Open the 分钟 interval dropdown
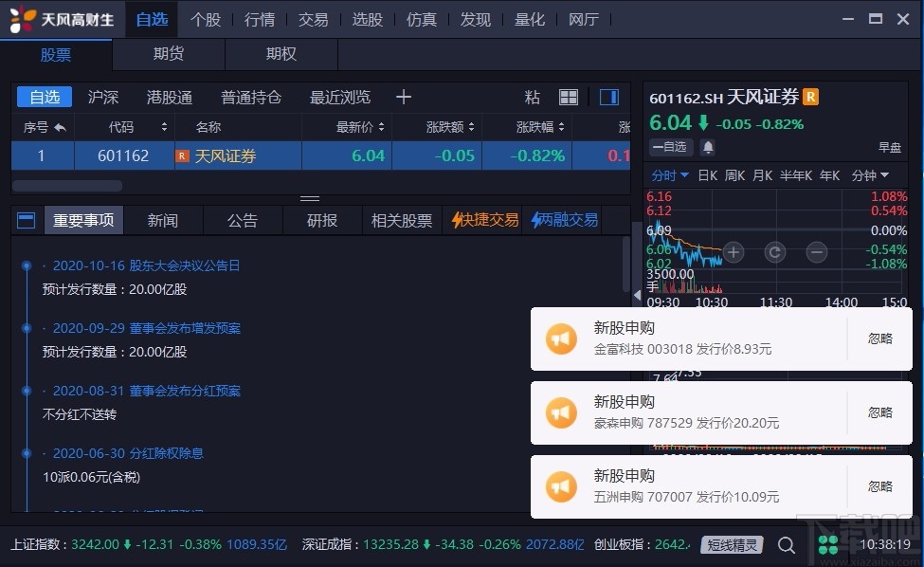924x567 pixels. click(870, 175)
